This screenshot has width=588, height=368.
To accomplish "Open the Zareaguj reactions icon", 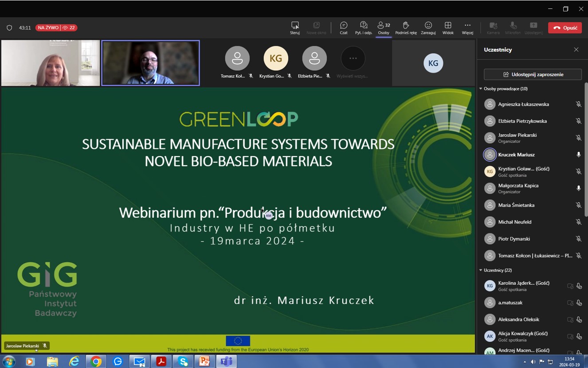I will [x=428, y=27].
